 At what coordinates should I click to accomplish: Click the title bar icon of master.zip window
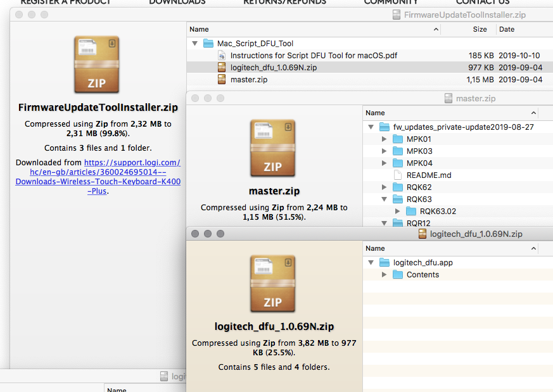pos(448,98)
